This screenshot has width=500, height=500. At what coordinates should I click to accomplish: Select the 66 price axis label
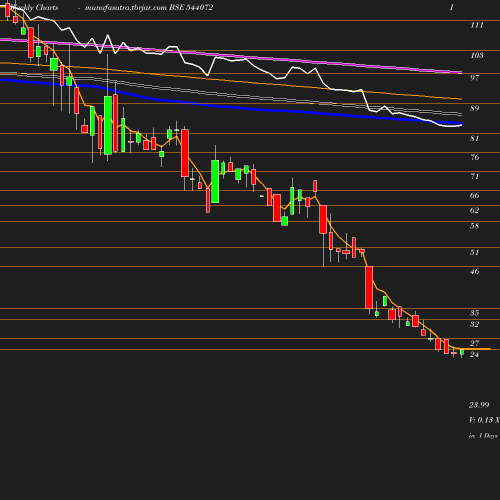pos(475,195)
